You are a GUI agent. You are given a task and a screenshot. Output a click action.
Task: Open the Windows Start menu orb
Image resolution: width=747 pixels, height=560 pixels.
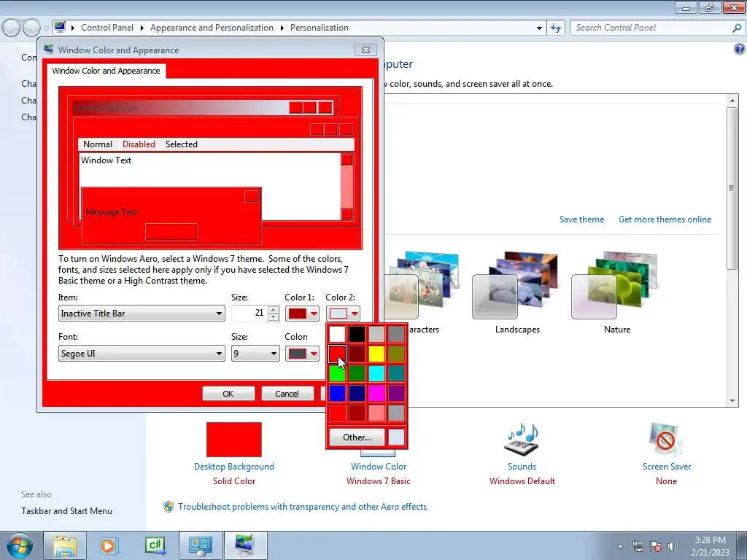(19, 545)
